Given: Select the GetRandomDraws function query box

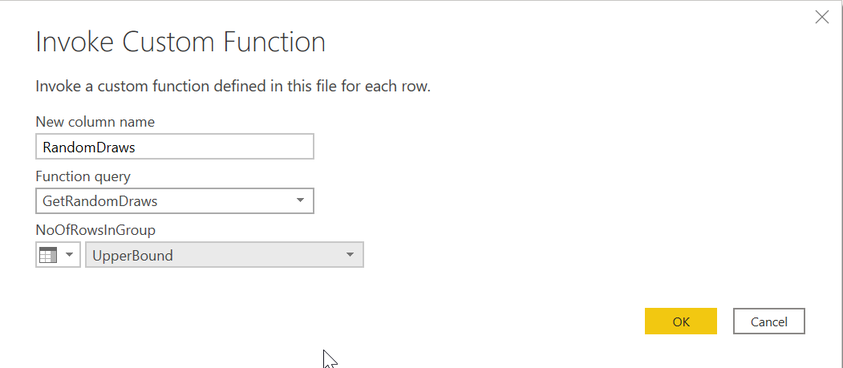Looking at the screenshot, I should click(175, 201).
